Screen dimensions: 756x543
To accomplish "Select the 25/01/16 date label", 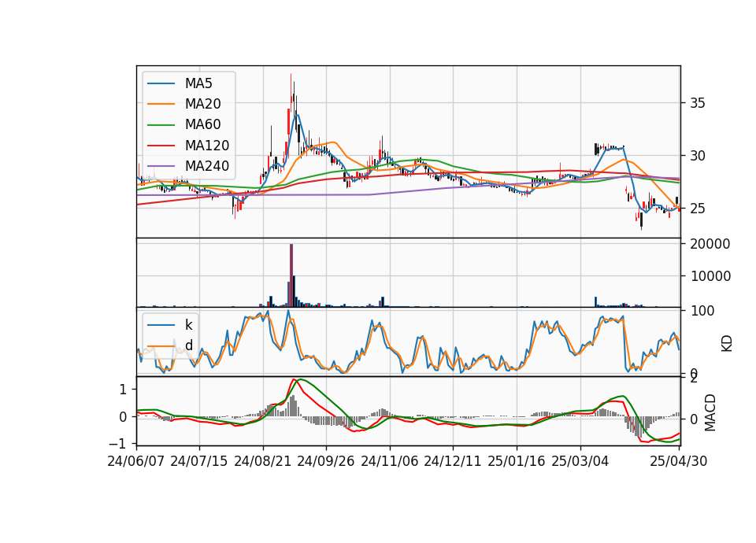I will click(x=517, y=462).
